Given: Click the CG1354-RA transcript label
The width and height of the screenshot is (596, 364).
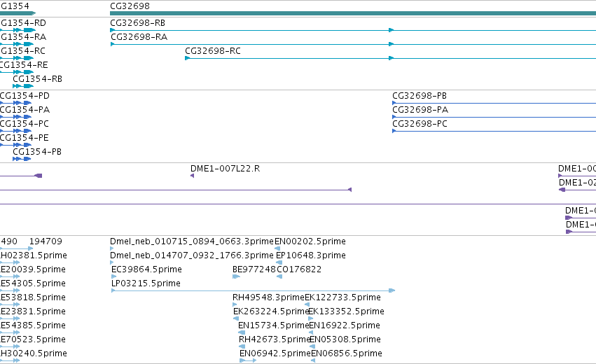Looking at the screenshot, I should click(x=23, y=37).
